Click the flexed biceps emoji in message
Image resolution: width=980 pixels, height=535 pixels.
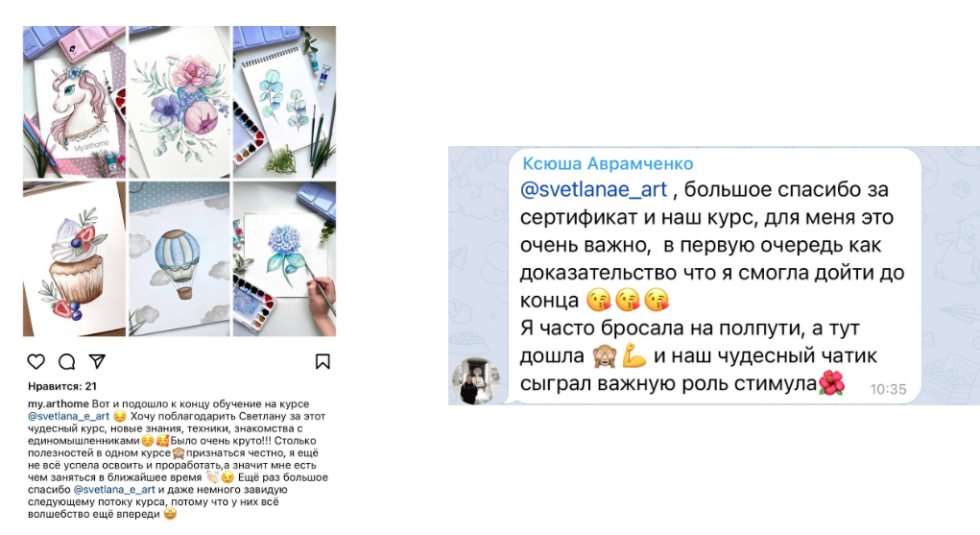[x=633, y=355]
